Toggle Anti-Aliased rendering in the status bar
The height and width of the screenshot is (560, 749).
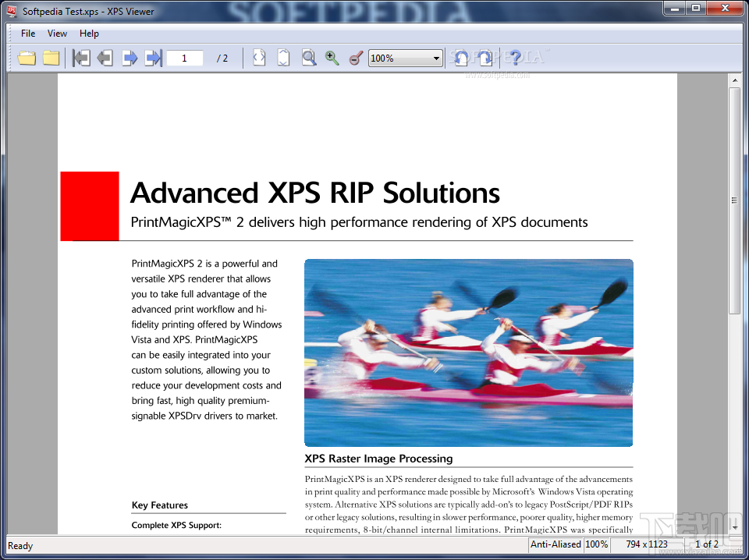(556, 544)
